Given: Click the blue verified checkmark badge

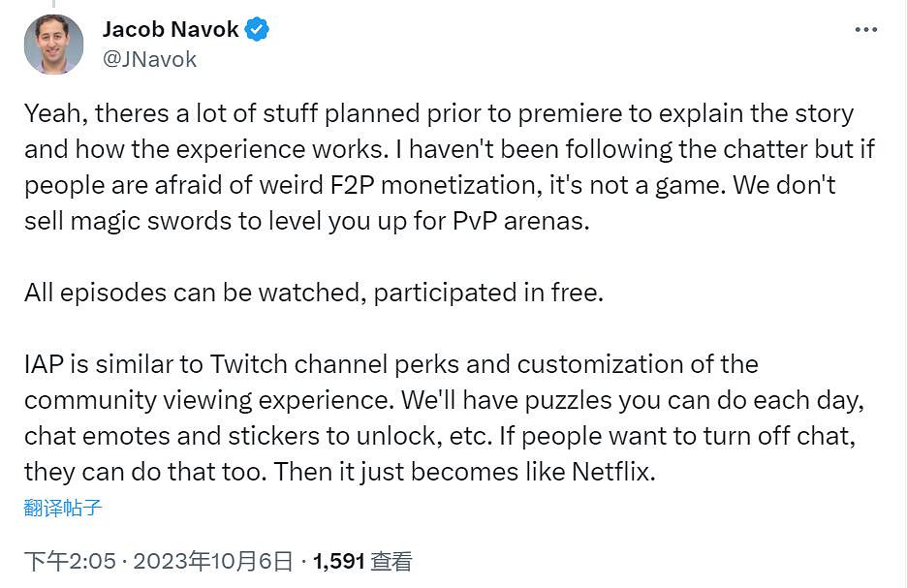Looking at the screenshot, I should tap(257, 30).
